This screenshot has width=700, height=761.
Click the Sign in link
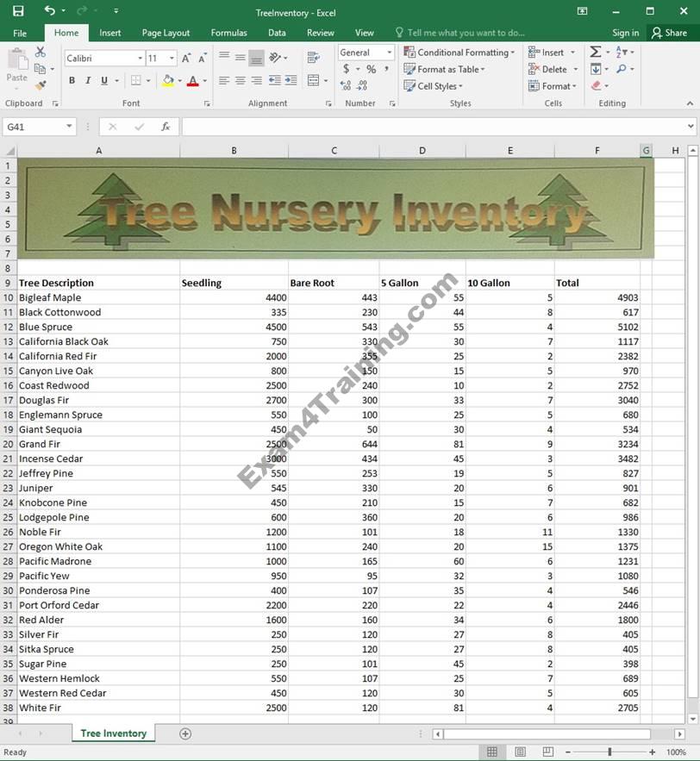[x=625, y=33]
